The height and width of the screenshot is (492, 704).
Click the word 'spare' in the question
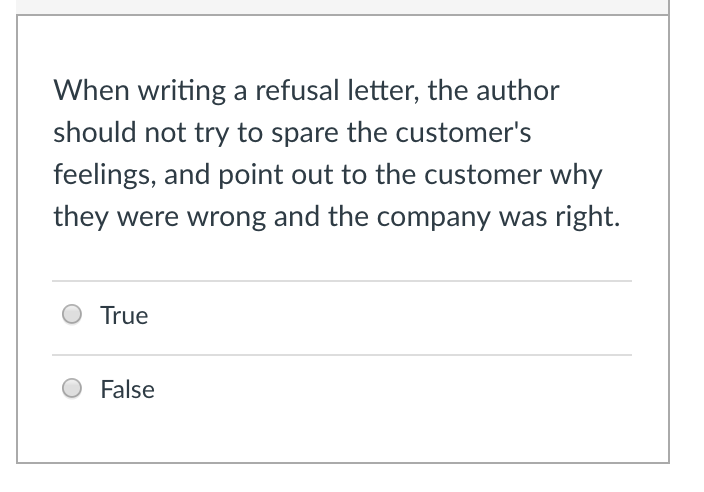(x=305, y=133)
